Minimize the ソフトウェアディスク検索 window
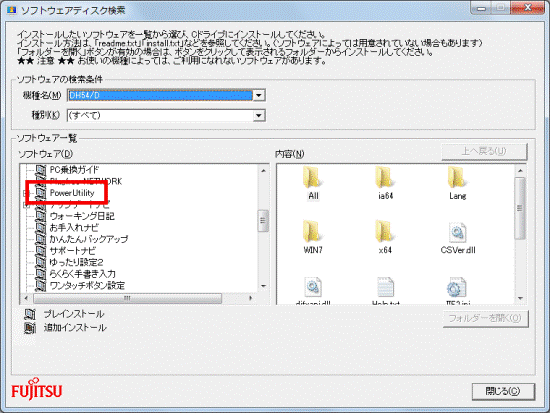Image resolution: width=550 pixels, height=413 pixels. pos(482,8)
